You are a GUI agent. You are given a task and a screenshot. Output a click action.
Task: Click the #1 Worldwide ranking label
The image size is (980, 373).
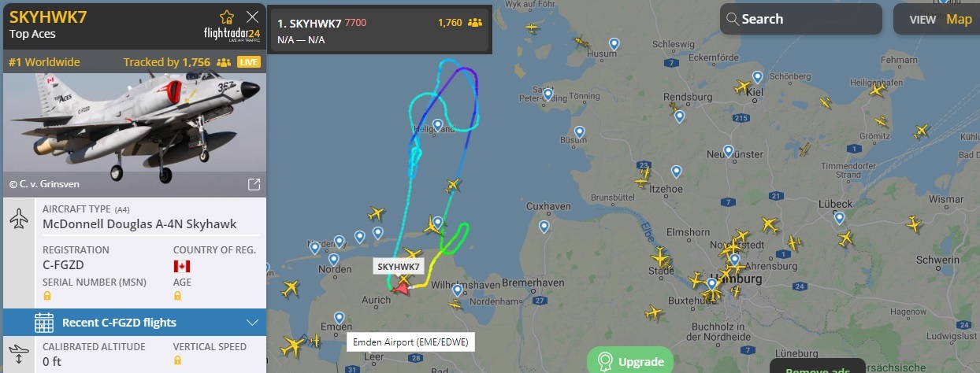coord(44,62)
